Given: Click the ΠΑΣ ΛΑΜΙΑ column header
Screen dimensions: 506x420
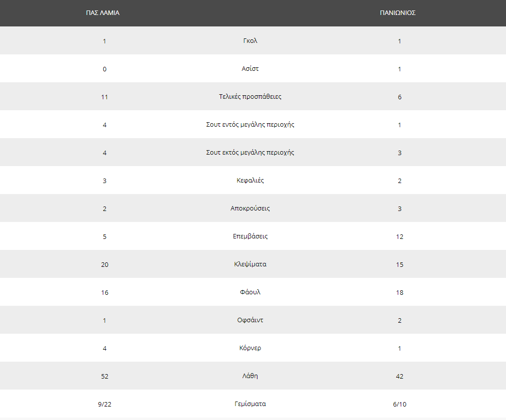Looking at the screenshot, I should tap(103, 13).
